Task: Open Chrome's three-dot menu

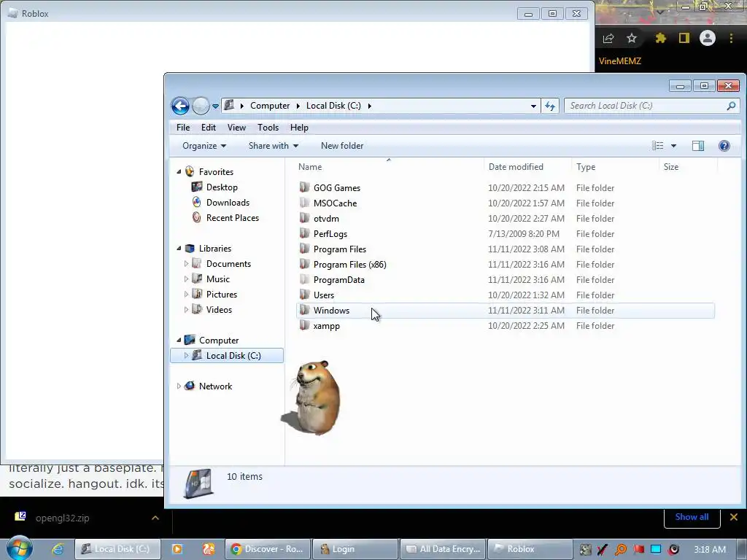Action: pyautogui.click(x=731, y=38)
